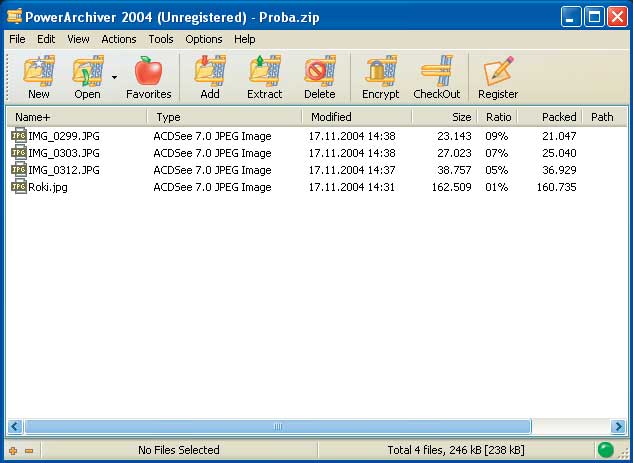Click the modified date 17.11.2004 14:31

(x=352, y=187)
